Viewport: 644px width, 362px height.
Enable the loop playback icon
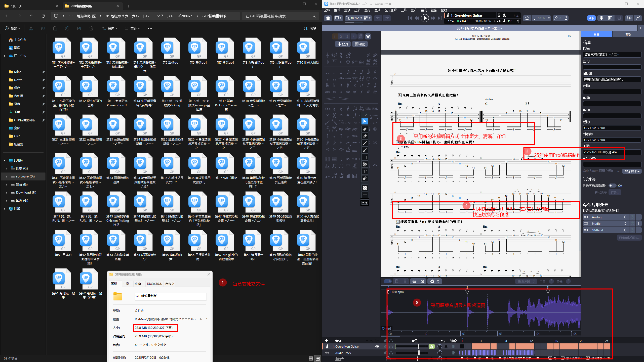527,18
